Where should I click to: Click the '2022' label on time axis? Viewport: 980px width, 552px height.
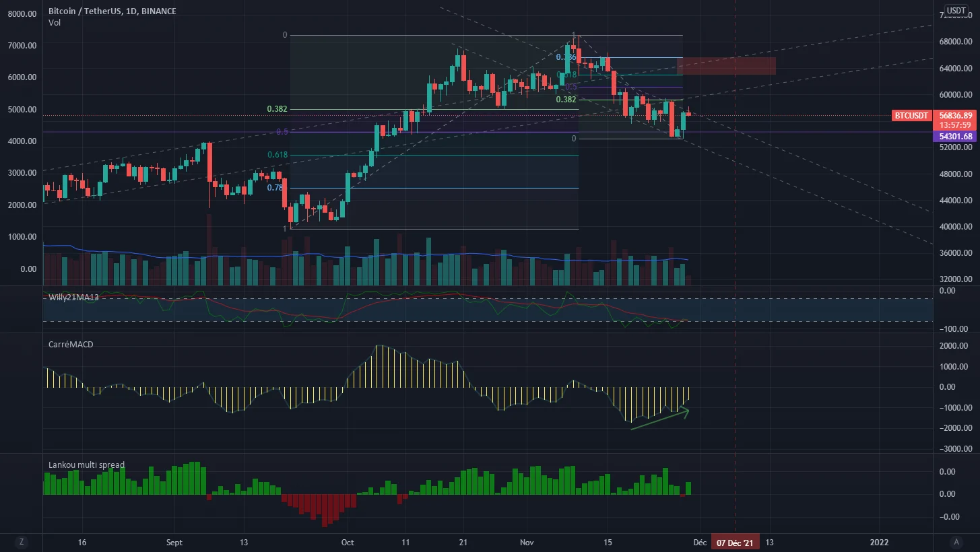(879, 542)
